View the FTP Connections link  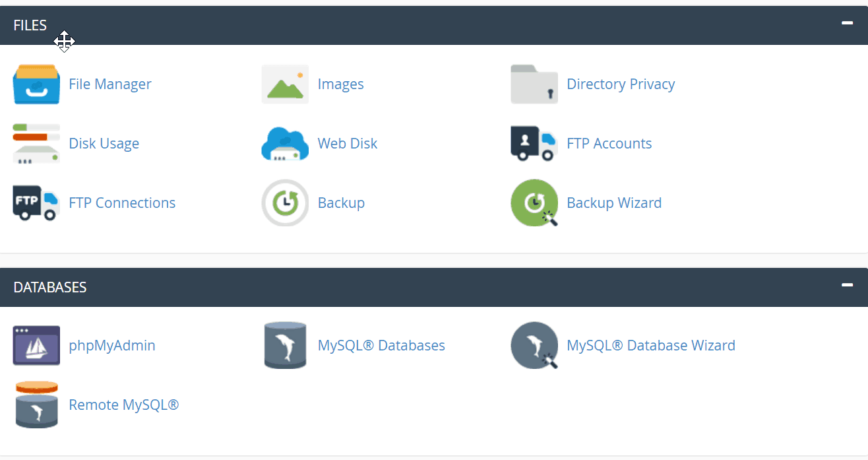click(x=122, y=203)
